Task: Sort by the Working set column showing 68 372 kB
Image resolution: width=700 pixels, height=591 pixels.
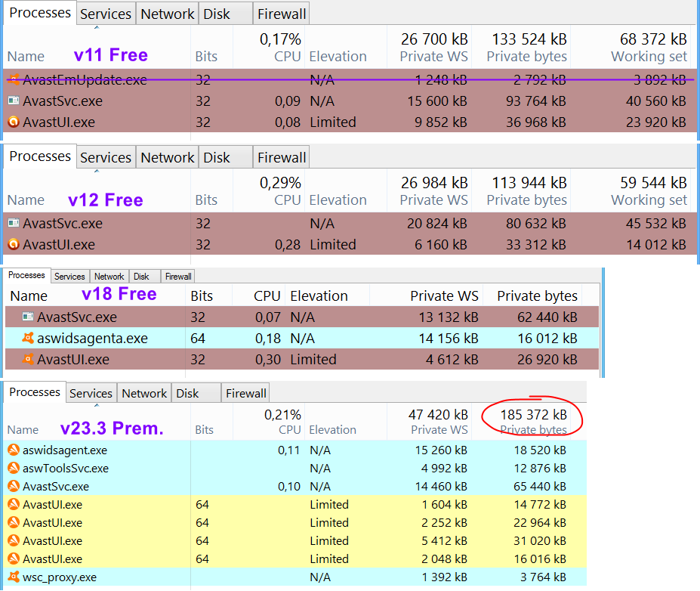Action: point(632,47)
